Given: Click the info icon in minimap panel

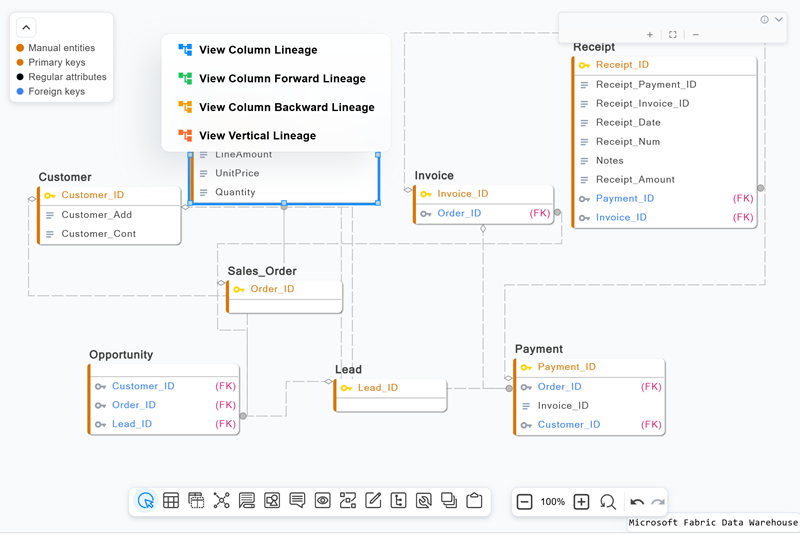Looking at the screenshot, I should pyautogui.click(x=764, y=19).
